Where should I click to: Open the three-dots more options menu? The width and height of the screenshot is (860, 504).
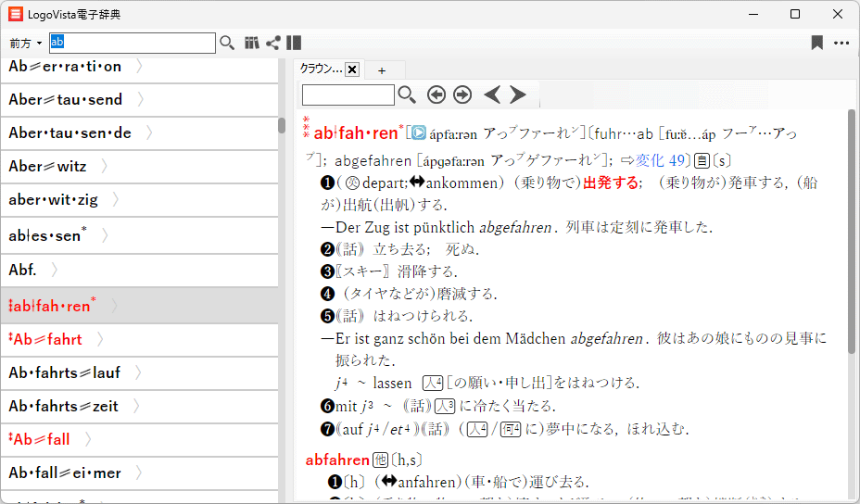[841, 43]
